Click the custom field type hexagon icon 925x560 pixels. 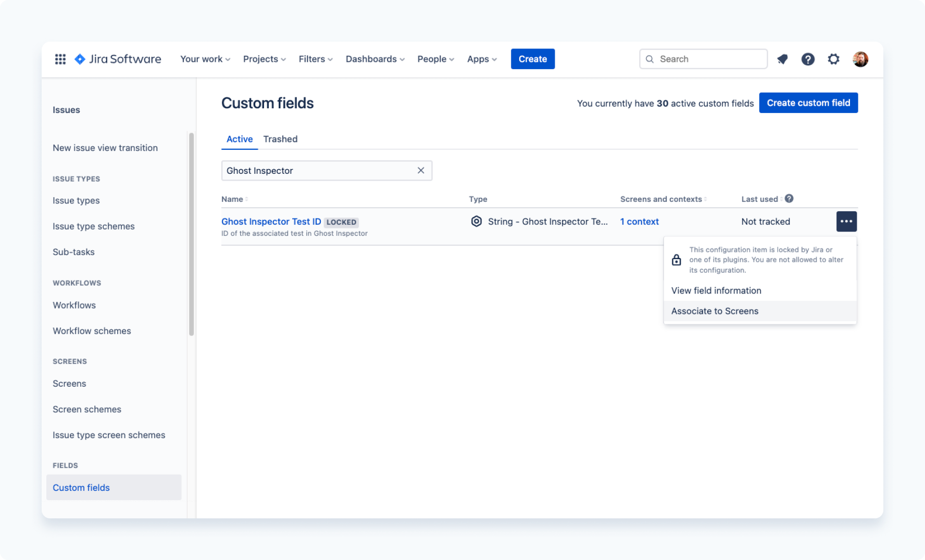click(476, 221)
